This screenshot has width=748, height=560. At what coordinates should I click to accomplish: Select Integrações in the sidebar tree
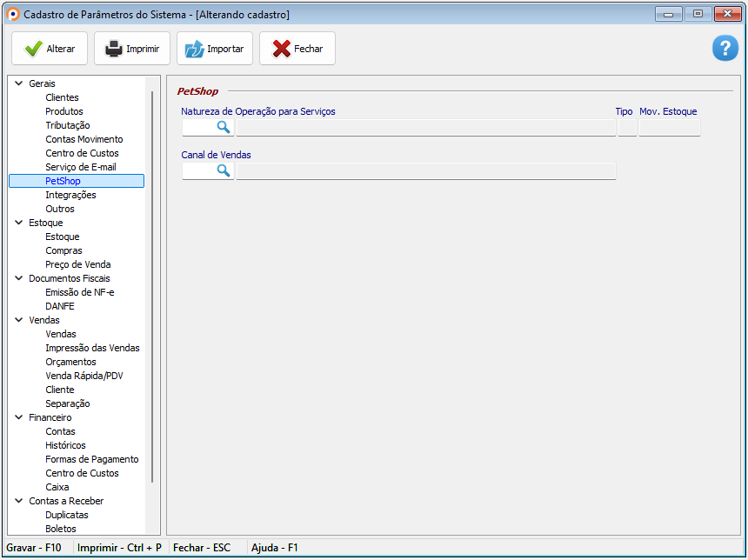click(x=70, y=195)
